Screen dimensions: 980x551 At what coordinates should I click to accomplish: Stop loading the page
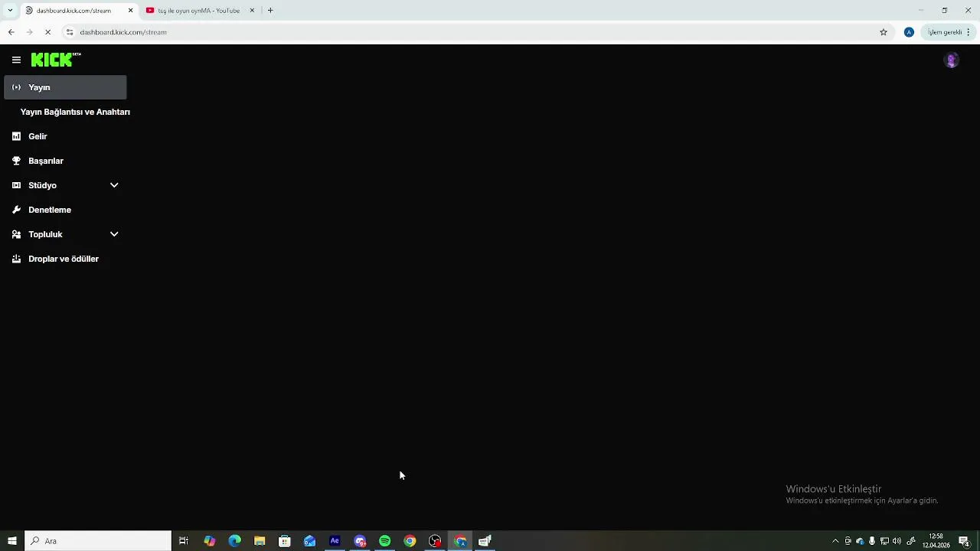tap(47, 32)
